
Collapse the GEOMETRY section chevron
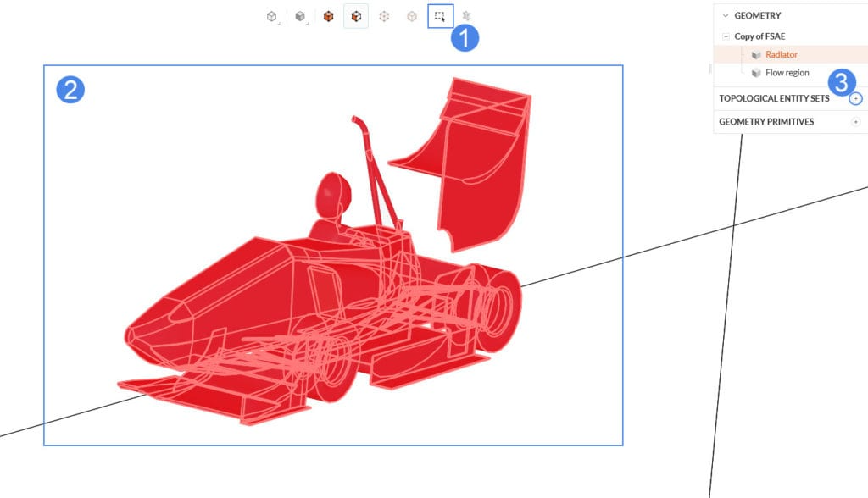(725, 15)
